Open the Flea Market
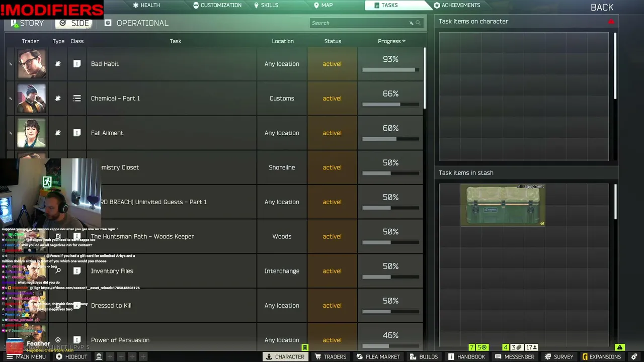This screenshot has width=644, height=362. [x=378, y=356]
